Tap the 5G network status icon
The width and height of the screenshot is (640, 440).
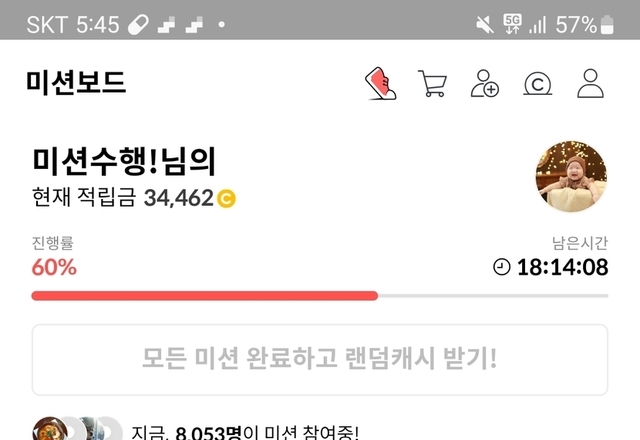[512, 24]
